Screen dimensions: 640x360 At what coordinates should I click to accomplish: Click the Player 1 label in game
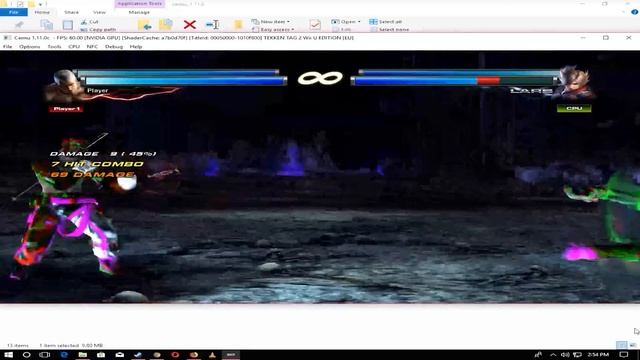pos(66,109)
